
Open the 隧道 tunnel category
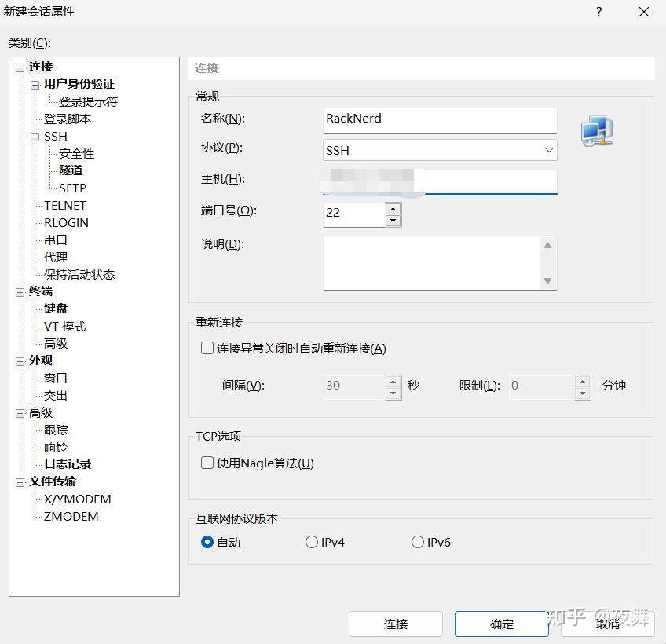coord(71,170)
